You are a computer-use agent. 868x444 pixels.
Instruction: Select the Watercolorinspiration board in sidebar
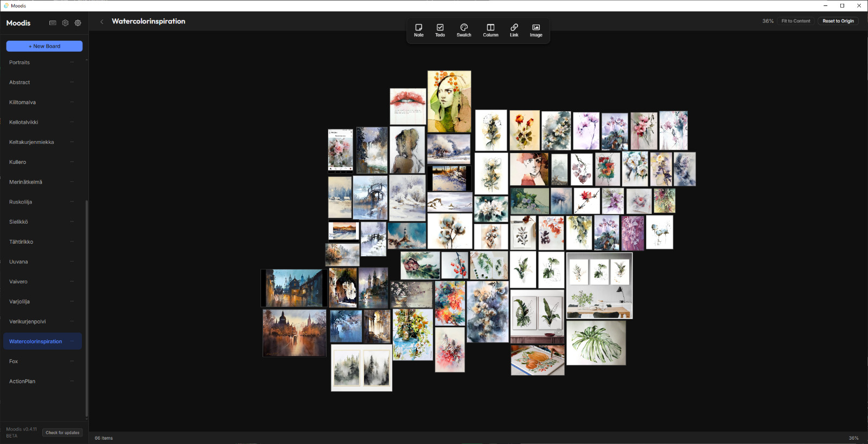click(41, 341)
